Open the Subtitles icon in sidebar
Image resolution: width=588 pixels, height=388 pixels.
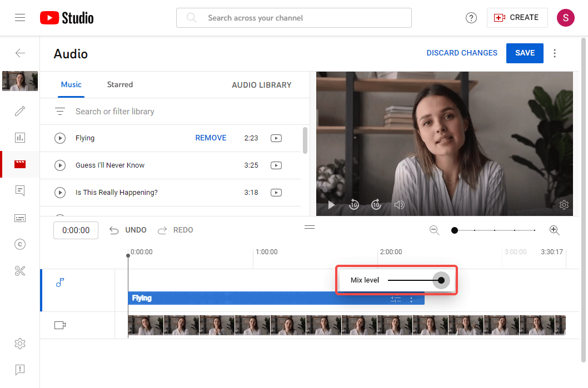tap(20, 218)
